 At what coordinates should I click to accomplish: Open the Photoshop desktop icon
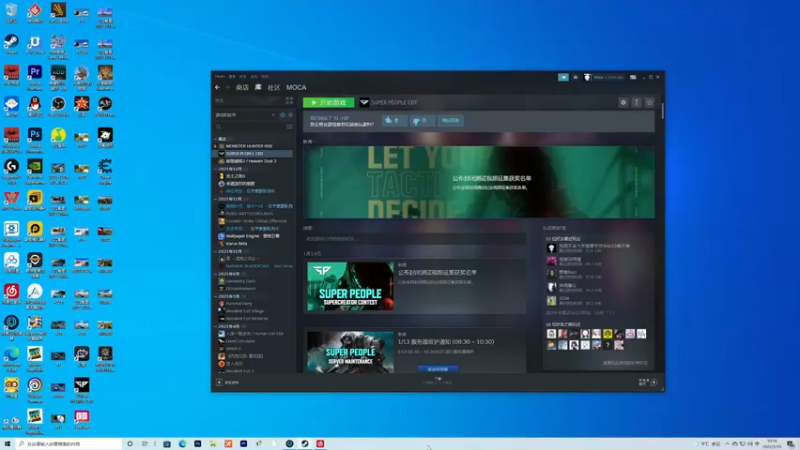point(35,135)
